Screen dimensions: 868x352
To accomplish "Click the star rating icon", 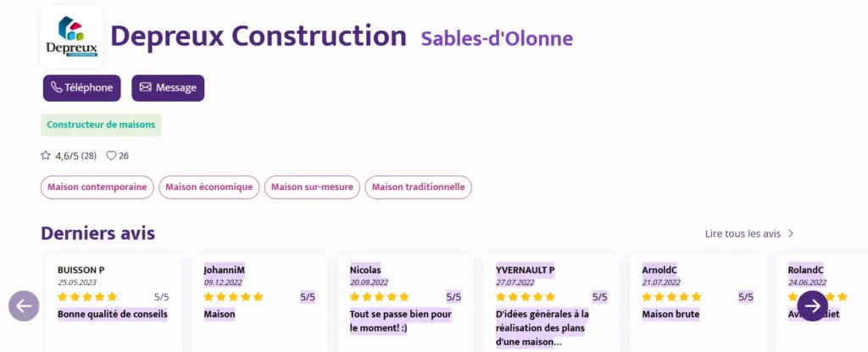I will tap(46, 156).
